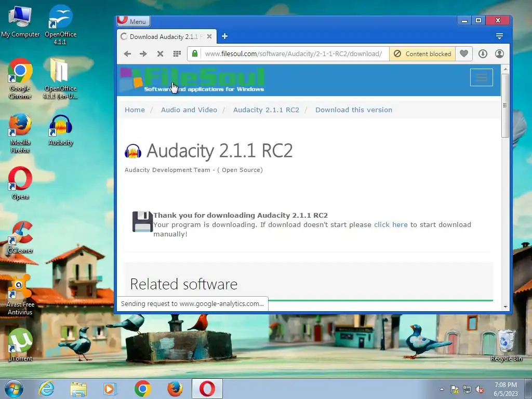Select Audacity desktop shortcut
The image size is (532, 399).
point(60,130)
